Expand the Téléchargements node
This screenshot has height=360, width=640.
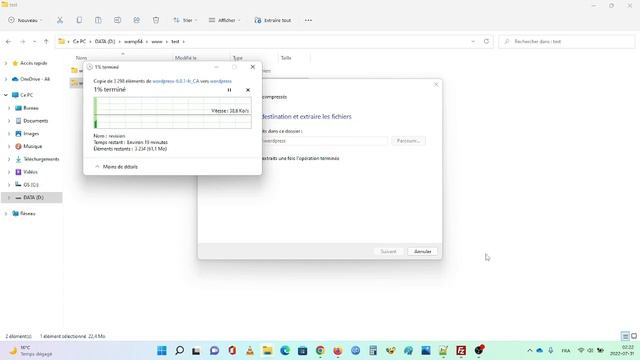(x=9, y=159)
